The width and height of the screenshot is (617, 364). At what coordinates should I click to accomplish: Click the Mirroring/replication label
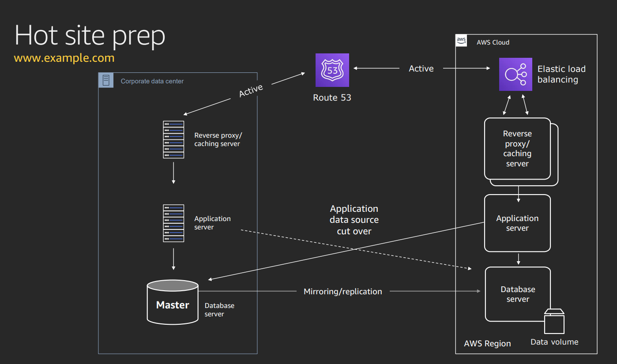343,291
